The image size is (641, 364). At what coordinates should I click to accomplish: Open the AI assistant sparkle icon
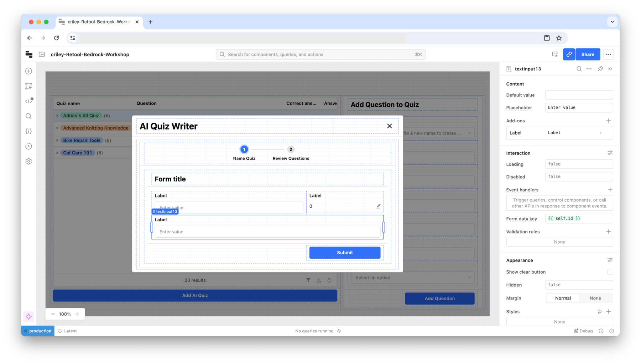click(29, 317)
